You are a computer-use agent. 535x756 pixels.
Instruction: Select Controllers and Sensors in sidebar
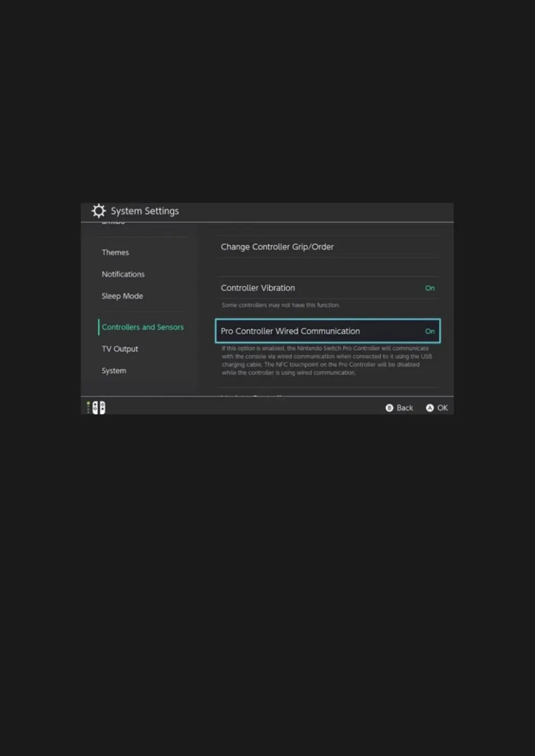pos(142,327)
